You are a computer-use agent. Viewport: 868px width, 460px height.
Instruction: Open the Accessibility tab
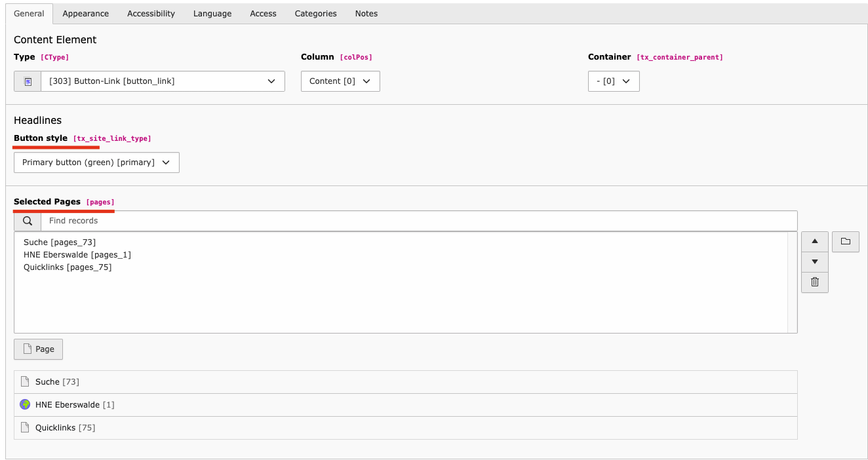click(x=151, y=14)
